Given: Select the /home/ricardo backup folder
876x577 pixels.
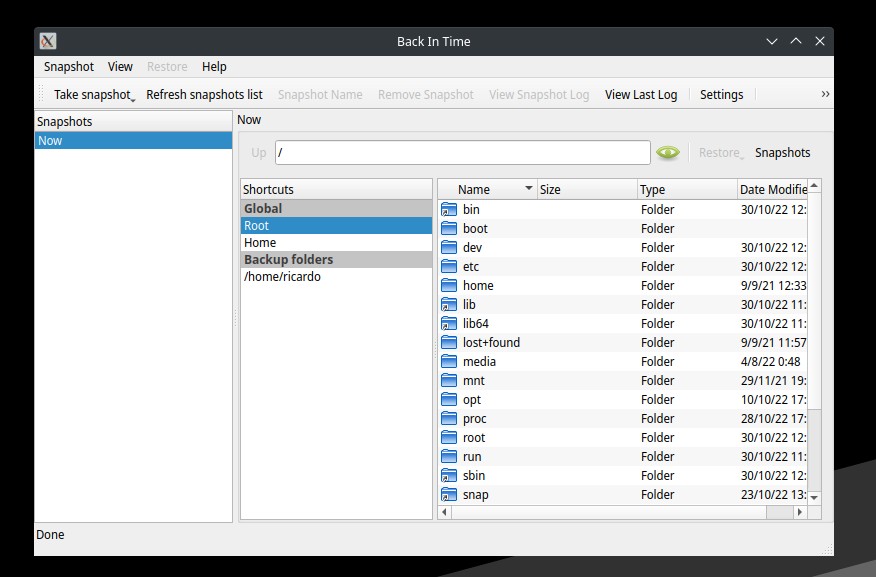Looking at the screenshot, I should click(336, 276).
